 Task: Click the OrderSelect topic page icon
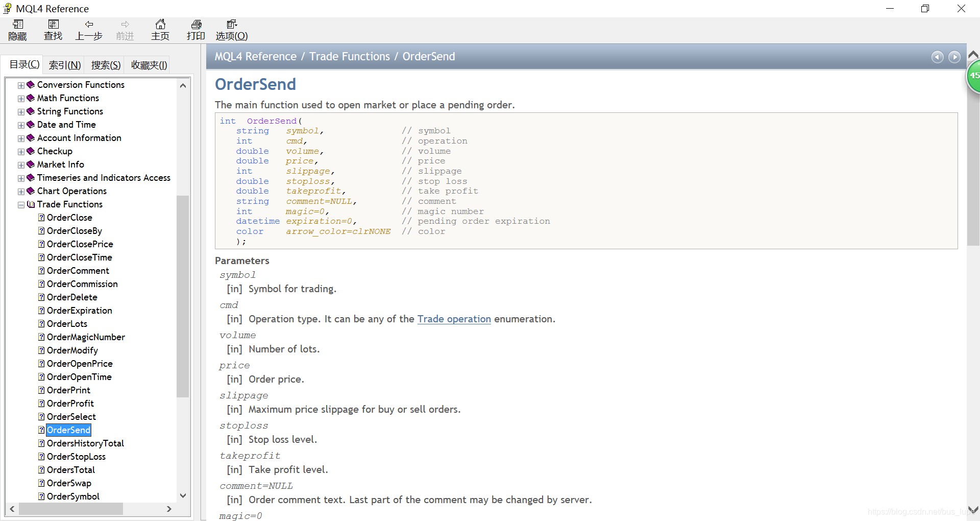click(41, 417)
